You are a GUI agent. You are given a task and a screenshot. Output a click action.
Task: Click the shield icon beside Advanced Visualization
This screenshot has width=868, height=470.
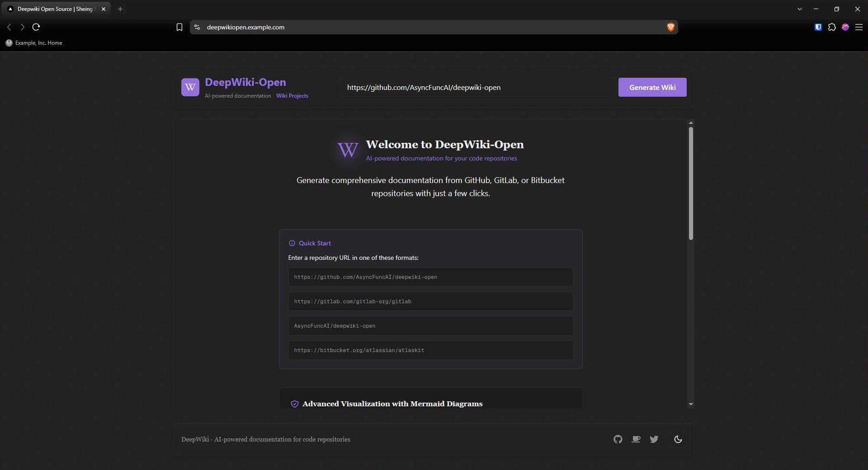294,404
